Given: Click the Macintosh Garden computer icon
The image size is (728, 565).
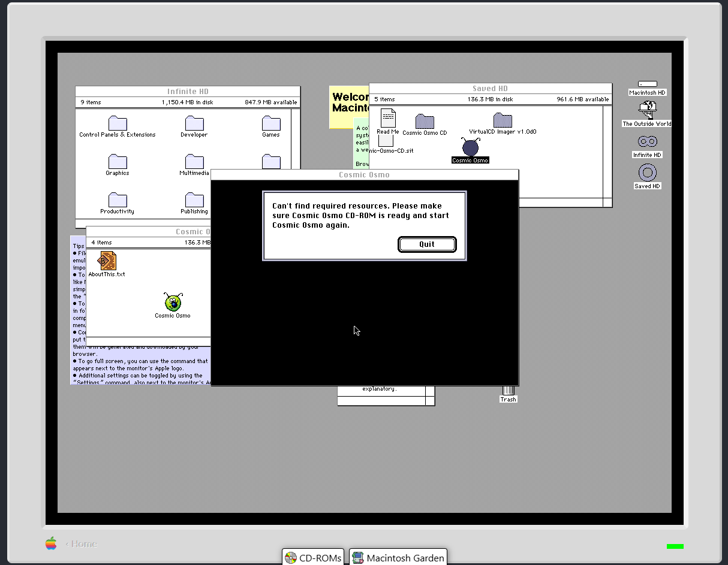Looking at the screenshot, I should 358,558.
